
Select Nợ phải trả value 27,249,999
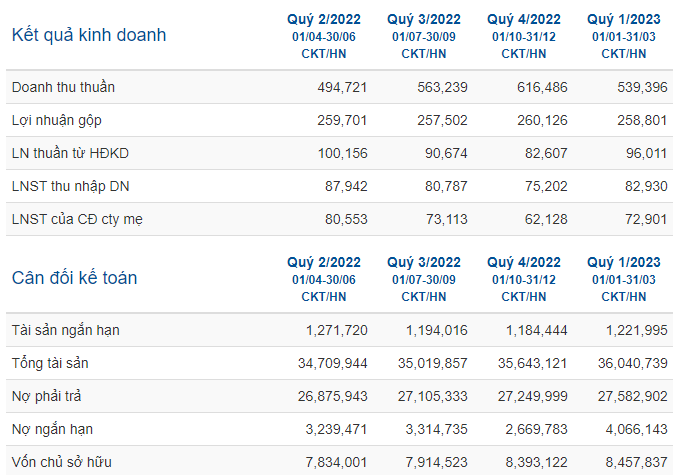pos(533,396)
